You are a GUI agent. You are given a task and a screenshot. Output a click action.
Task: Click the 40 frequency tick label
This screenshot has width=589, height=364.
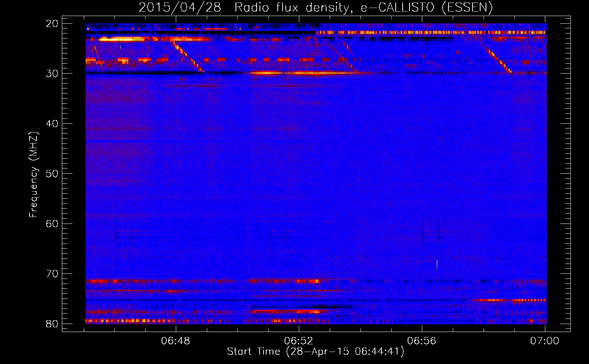point(52,124)
